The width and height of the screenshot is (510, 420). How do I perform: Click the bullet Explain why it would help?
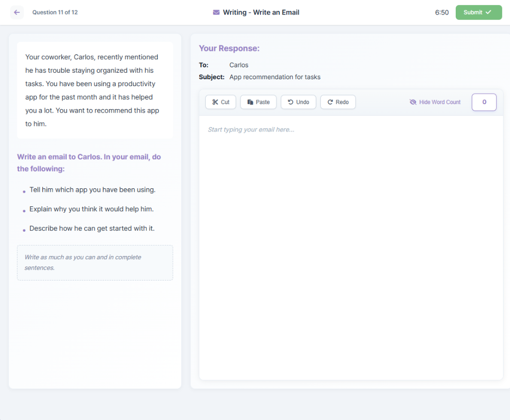91,209
